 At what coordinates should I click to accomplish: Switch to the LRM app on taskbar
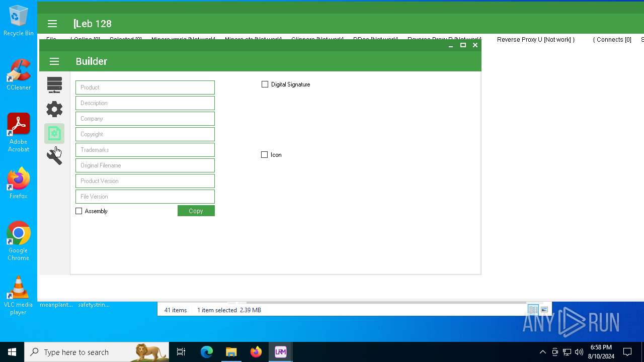tap(281, 352)
